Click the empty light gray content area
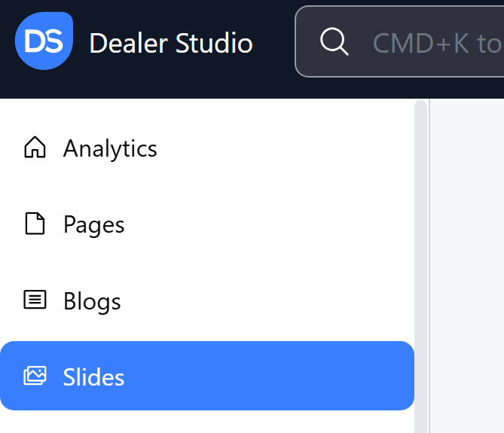The height and width of the screenshot is (433, 504). coord(467,264)
